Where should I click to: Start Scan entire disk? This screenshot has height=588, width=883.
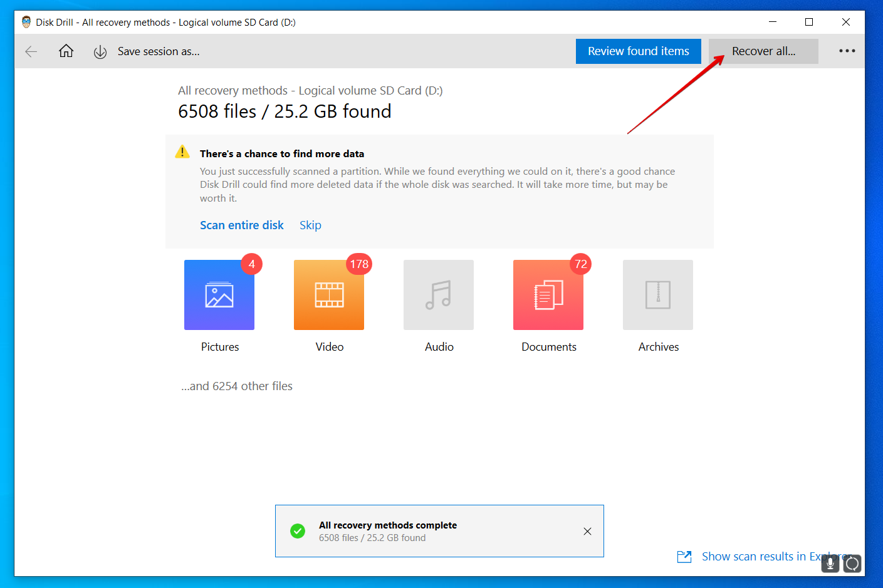(x=242, y=225)
